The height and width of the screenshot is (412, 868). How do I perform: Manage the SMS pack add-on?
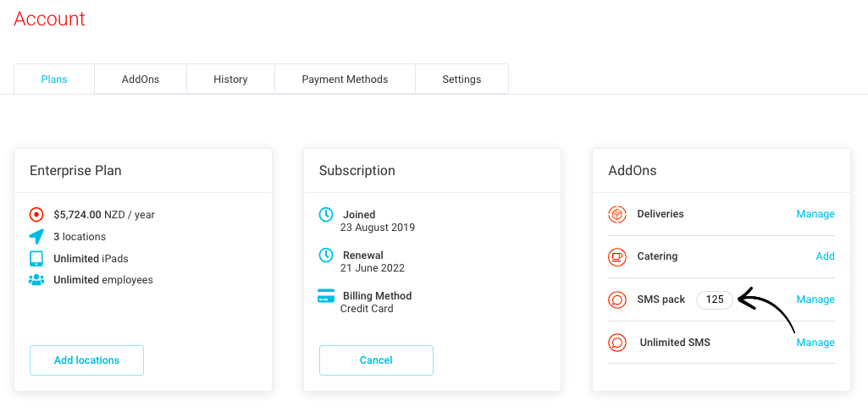click(x=815, y=299)
